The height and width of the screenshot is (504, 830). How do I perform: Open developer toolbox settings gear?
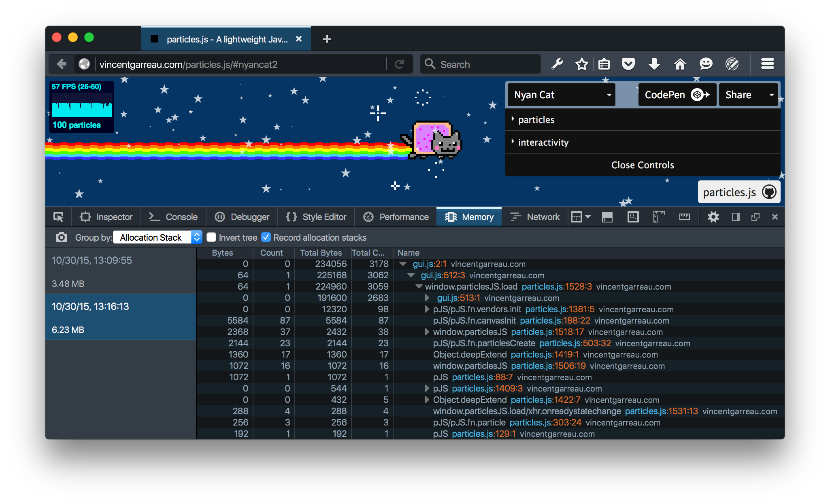713,217
